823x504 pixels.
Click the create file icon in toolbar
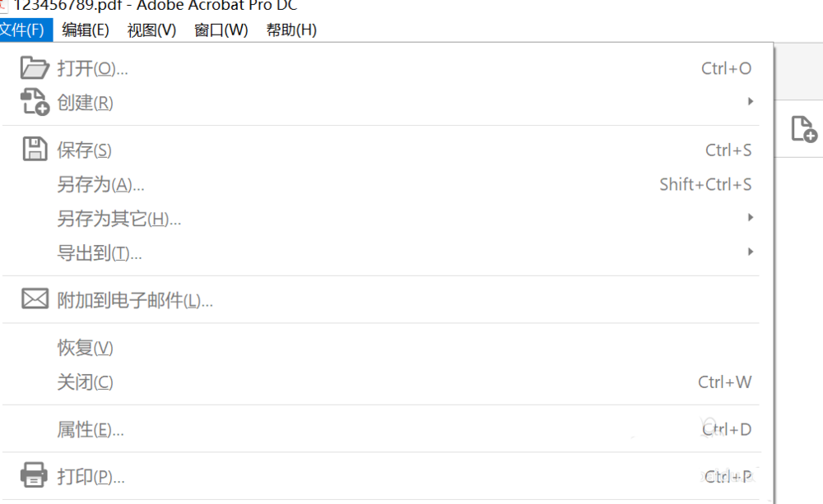point(803,129)
